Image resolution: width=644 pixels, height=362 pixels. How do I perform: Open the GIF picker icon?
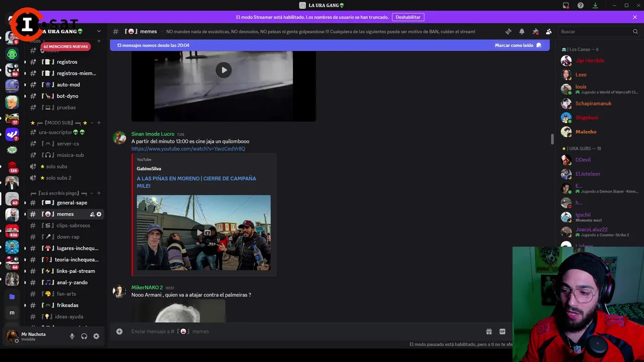[x=502, y=331]
